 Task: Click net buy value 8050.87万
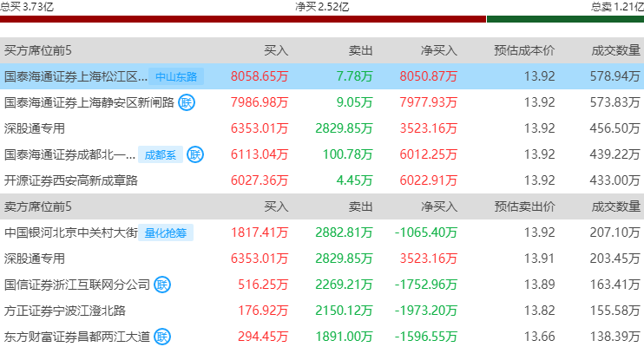point(429,76)
